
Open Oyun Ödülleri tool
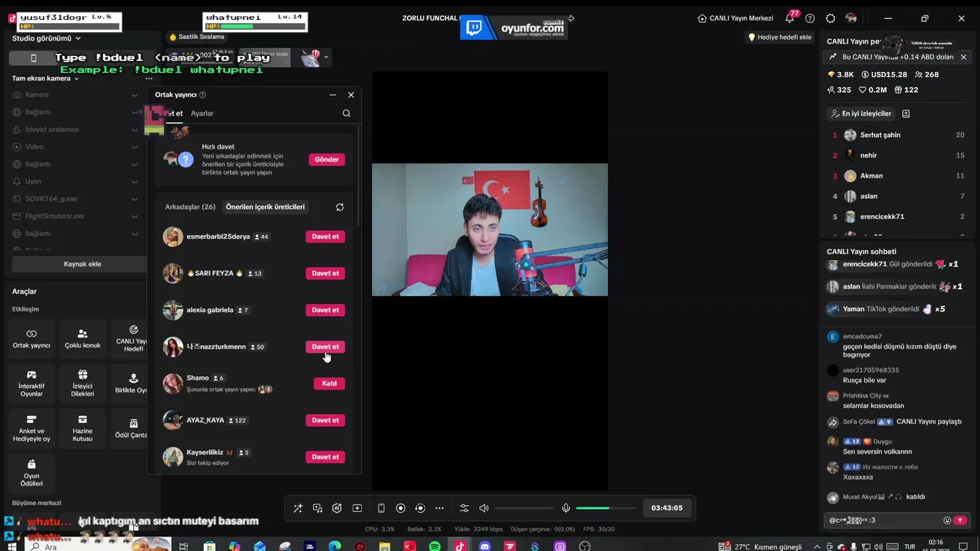[x=31, y=473]
